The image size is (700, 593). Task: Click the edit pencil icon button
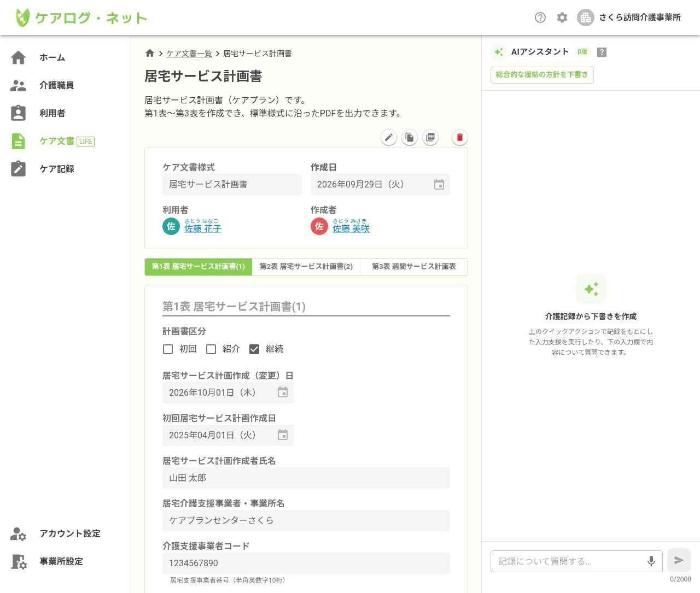pos(389,137)
